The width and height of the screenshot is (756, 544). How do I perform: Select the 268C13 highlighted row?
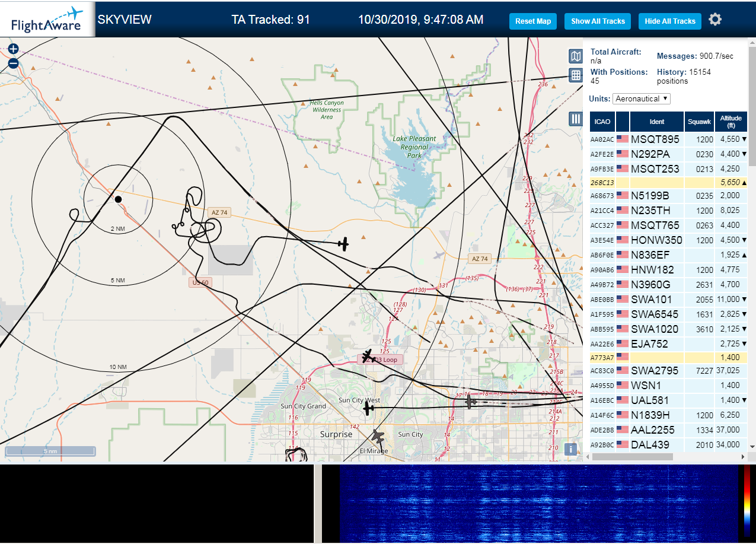[x=669, y=183]
